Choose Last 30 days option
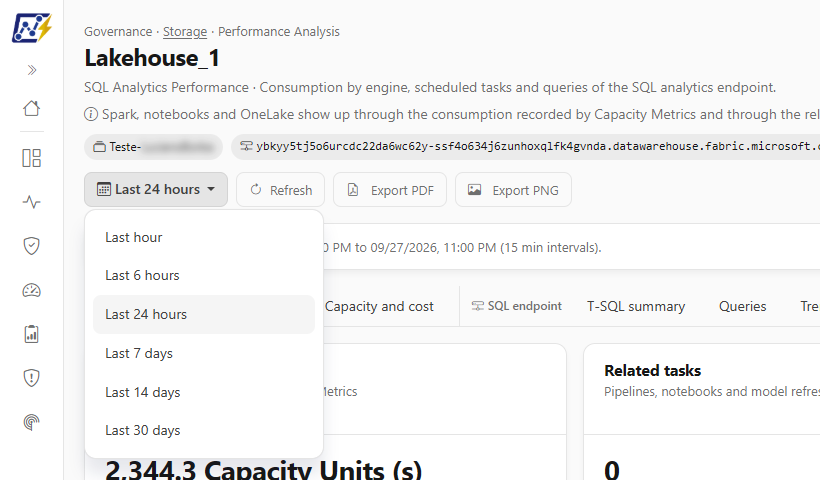 203,430
